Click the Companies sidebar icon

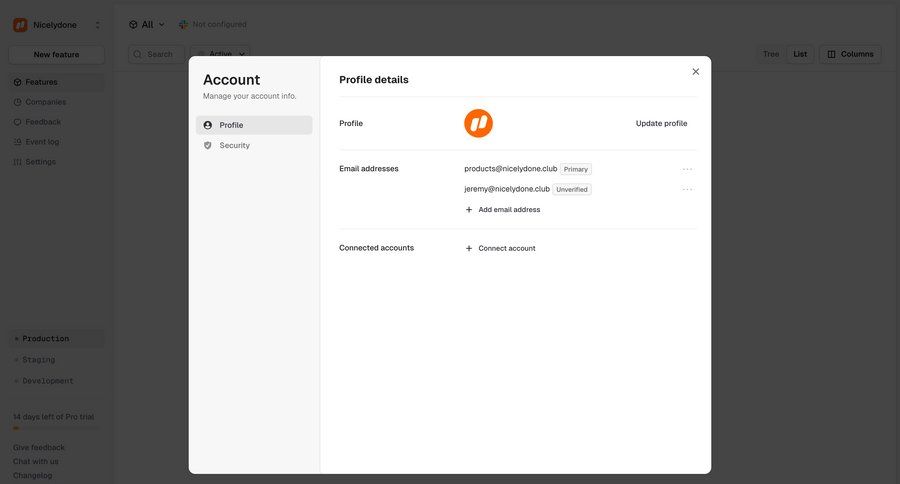tap(17, 102)
